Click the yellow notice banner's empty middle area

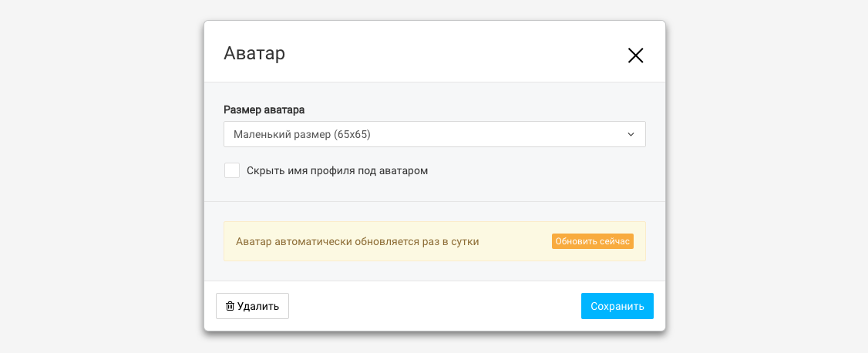[x=515, y=241]
